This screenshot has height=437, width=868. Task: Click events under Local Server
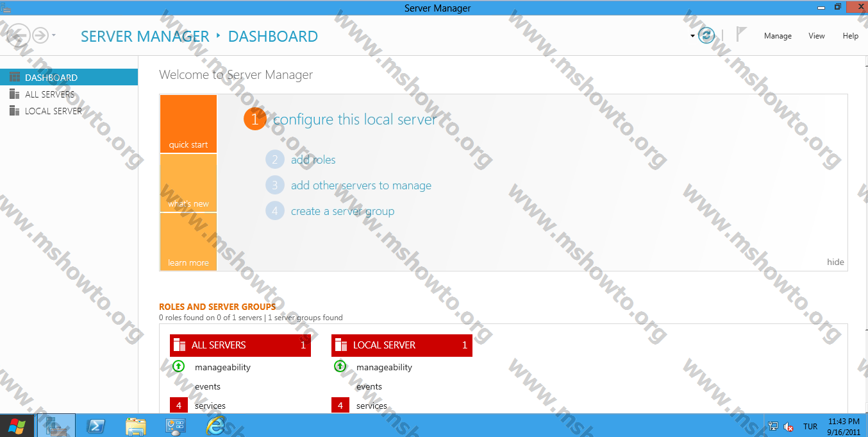pyautogui.click(x=369, y=386)
